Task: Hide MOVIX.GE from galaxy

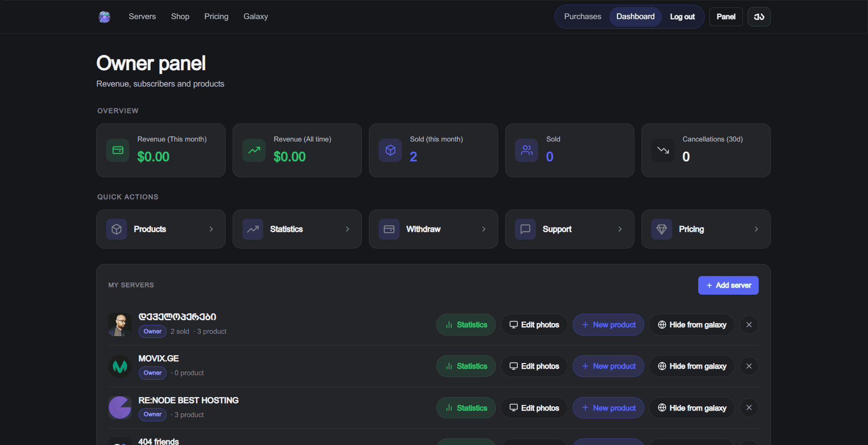Action: tap(692, 366)
